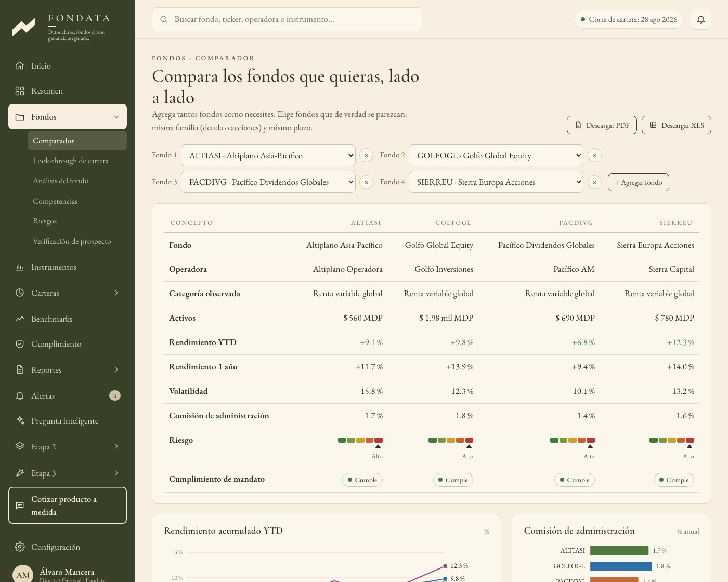Remove Fondo 3 with its X button
Screen dimensions: 728x582
[x=367, y=182]
